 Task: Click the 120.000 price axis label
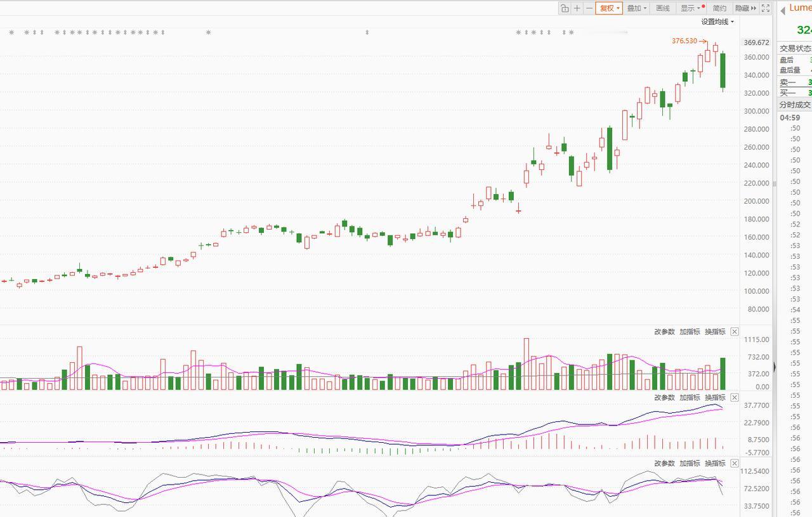757,273
